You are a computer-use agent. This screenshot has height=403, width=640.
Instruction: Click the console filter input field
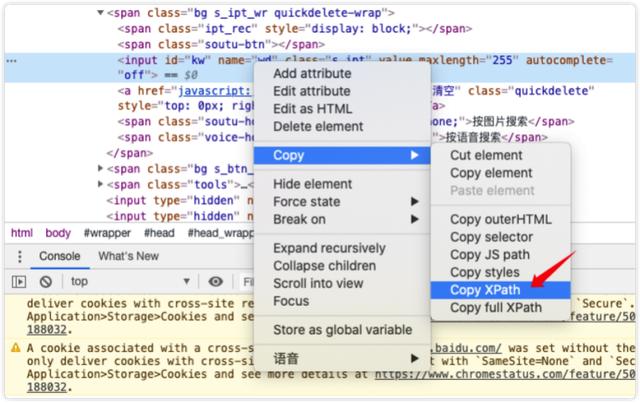point(246,282)
